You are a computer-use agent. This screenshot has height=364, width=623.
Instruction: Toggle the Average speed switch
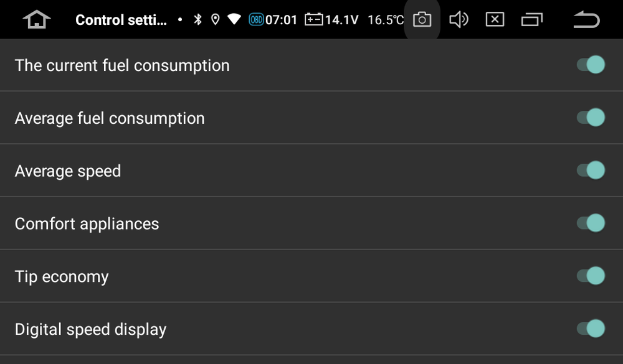click(591, 170)
